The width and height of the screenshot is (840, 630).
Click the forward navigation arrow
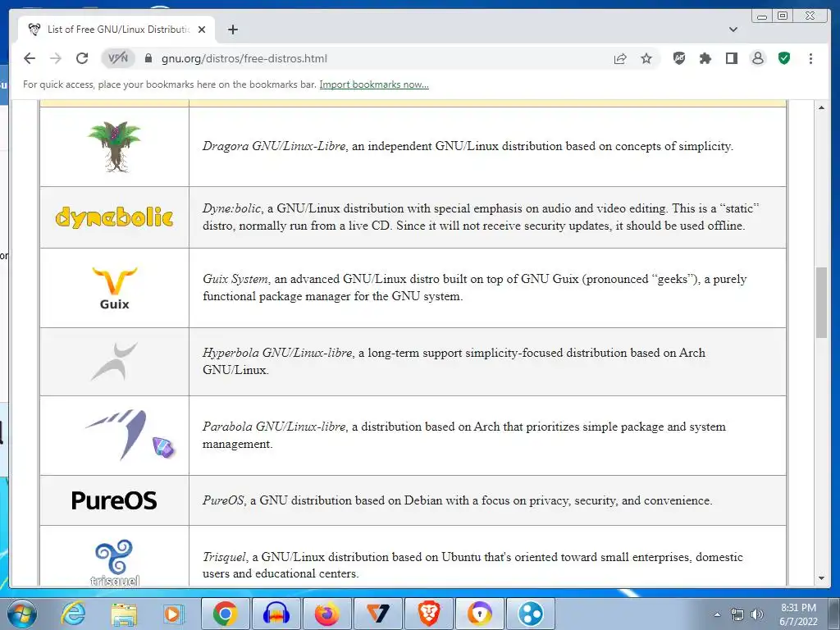point(56,58)
